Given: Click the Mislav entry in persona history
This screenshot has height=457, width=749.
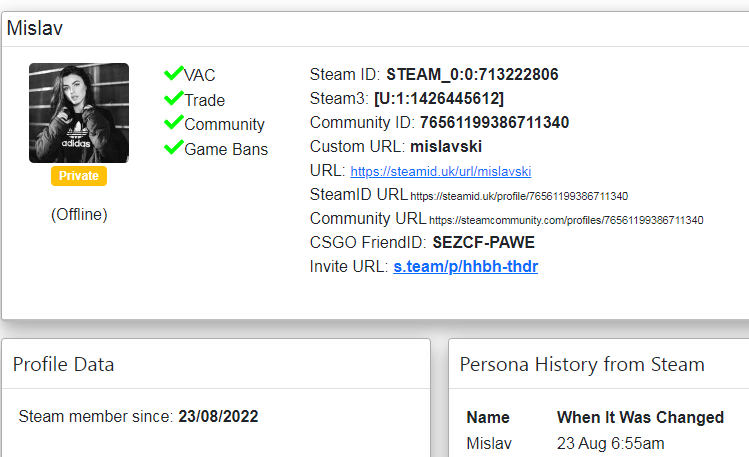Looking at the screenshot, I should [x=489, y=443].
